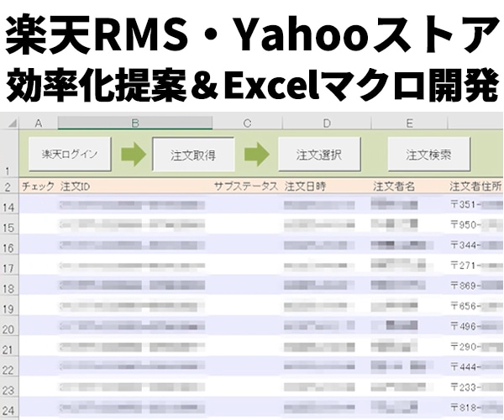Select row header 18
Viewport: 504px width, 420px height.
[9, 286]
